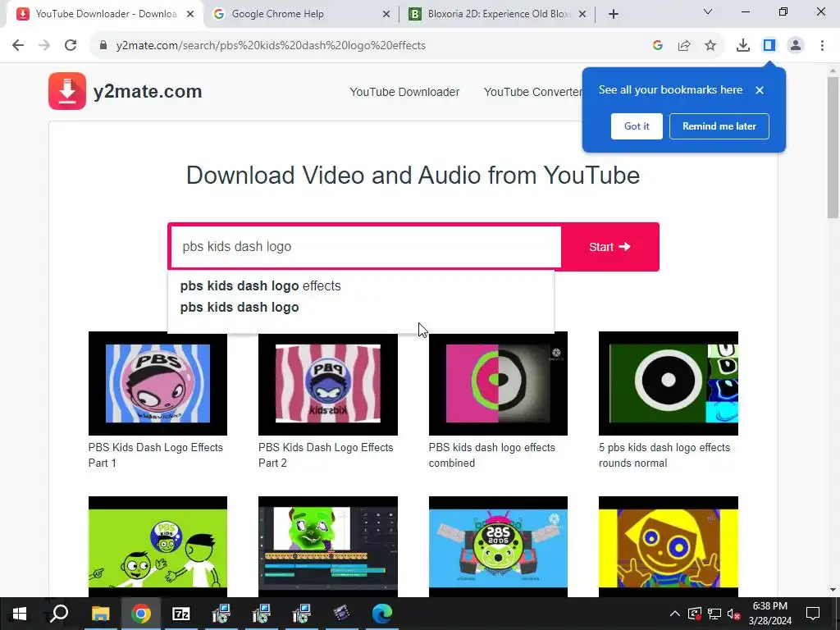Click the muted volume tray icon
This screenshot has height=630, width=840.
click(x=733, y=614)
